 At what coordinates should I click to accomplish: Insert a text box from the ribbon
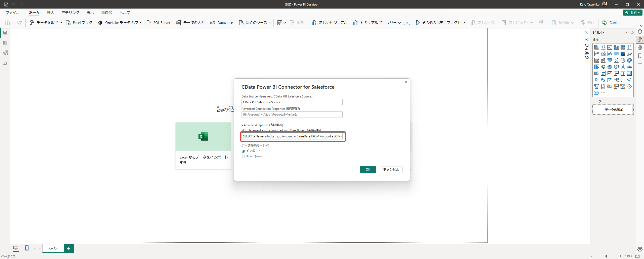pos(407,23)
